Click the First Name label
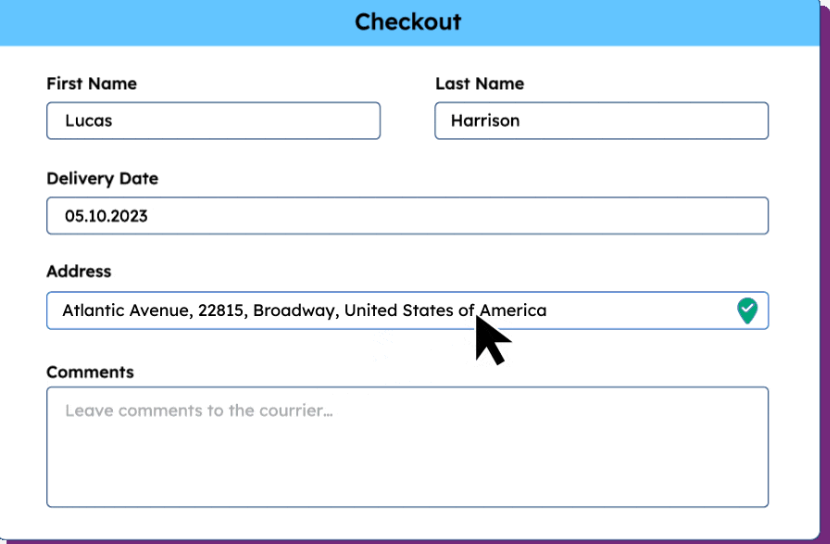This screenshot has height=544, width=830. (92, 84)
